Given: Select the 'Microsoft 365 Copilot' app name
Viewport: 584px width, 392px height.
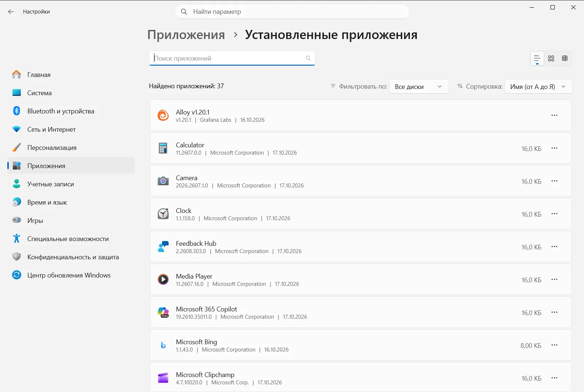Looking at the screenshot, I should (207, 309).
